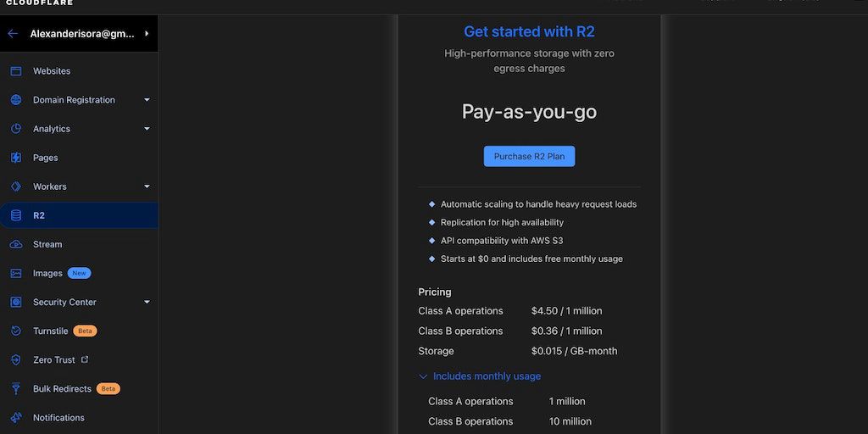Click the Websites browser window icon

point(15,71)
